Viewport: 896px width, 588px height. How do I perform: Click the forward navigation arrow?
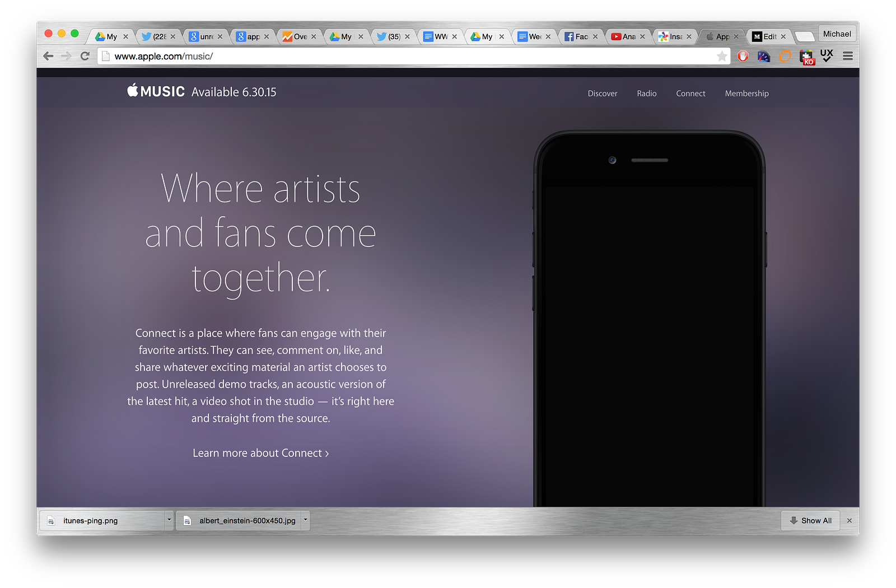pos(66,56)
